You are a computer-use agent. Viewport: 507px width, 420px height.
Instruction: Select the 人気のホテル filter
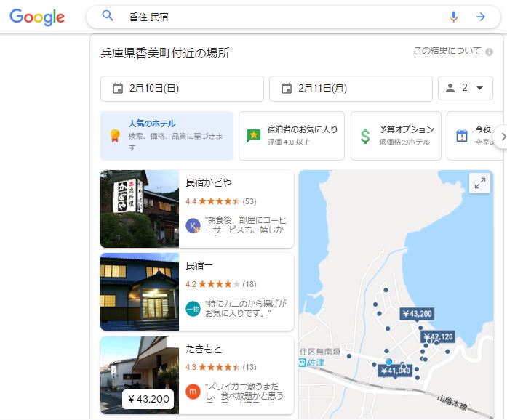coord(167,136)
